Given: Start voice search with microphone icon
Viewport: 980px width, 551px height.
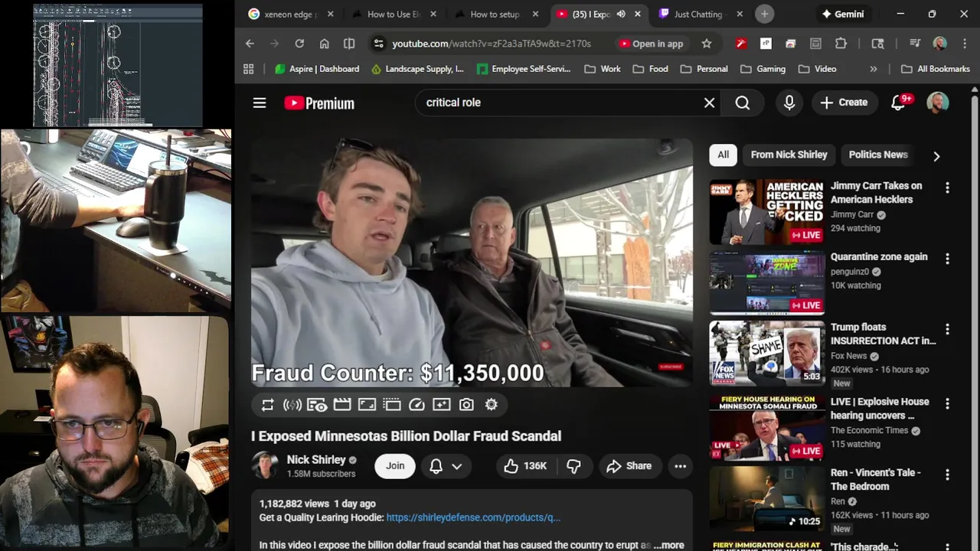Looking at the screenshot, I should [789, 103].
